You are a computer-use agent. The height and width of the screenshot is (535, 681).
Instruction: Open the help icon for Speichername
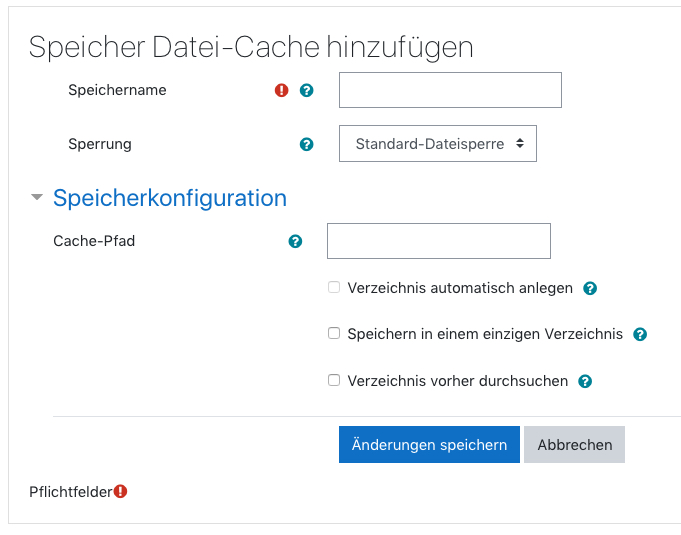(307, 90)
